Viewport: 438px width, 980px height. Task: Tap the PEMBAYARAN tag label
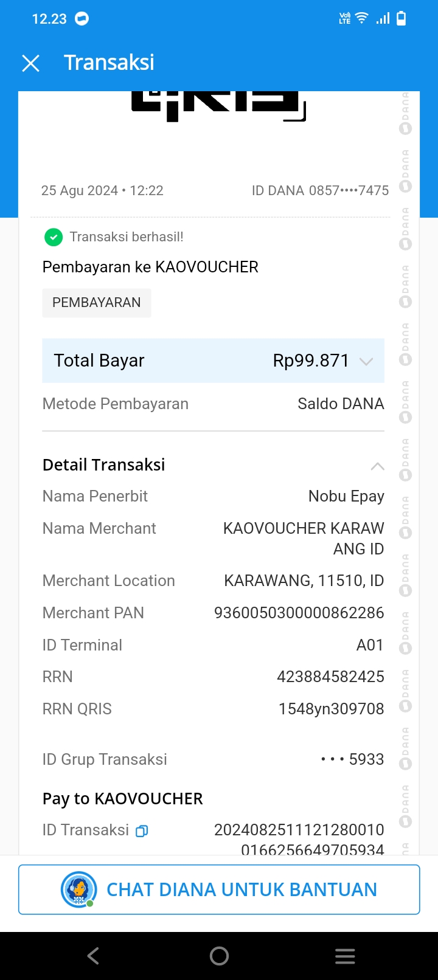(97, 303)
